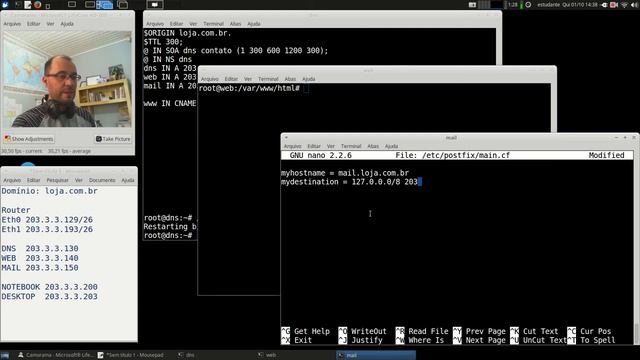Click the 'root@dns:~#' prompt at bottom of dns terminal
Viewport: 640px width, 360px height.
pos(168,236)
